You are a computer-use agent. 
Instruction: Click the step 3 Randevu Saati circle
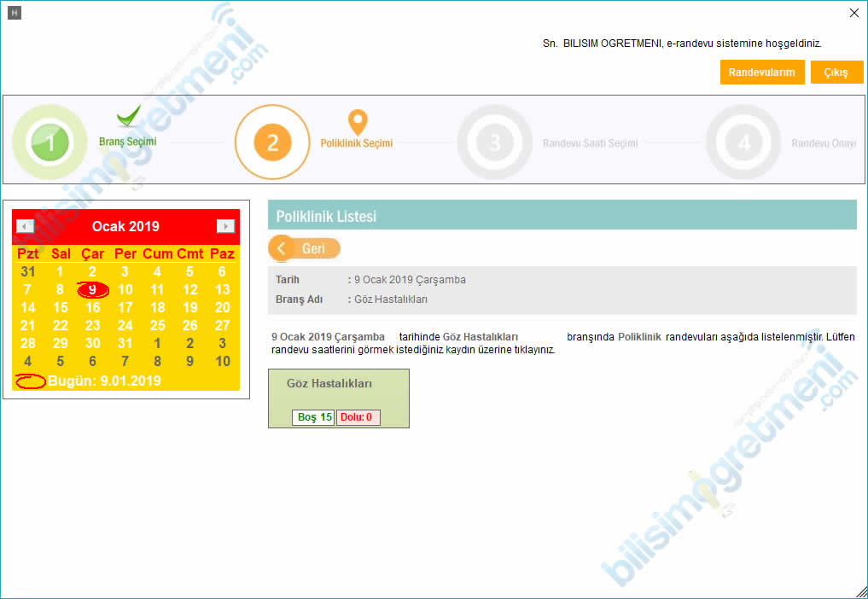[x=494, y=142]
